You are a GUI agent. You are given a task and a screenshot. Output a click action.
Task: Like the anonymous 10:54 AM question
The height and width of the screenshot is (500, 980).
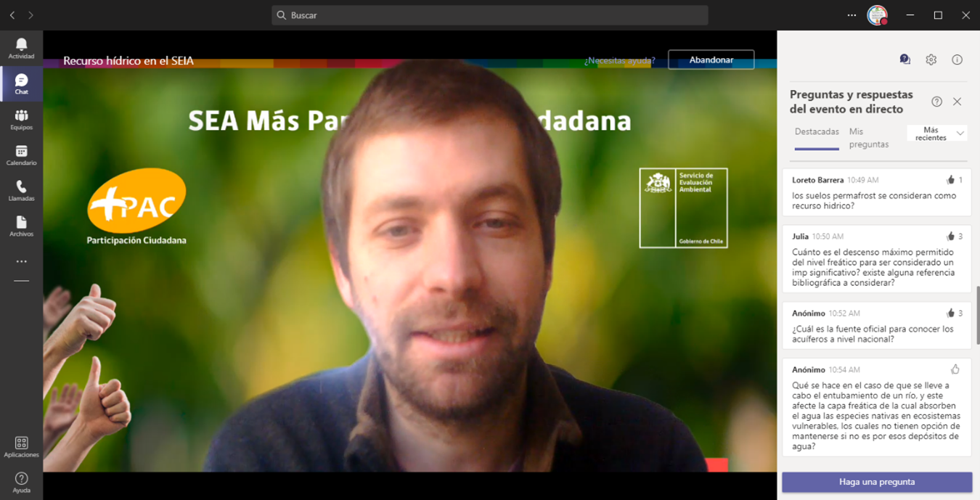pos(955,370)
